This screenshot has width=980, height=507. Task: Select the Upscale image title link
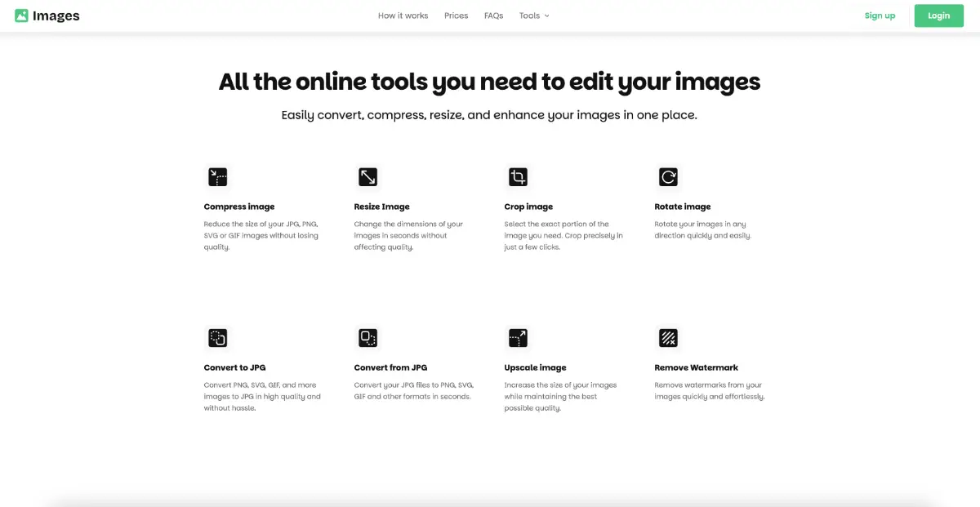point(535,367)
